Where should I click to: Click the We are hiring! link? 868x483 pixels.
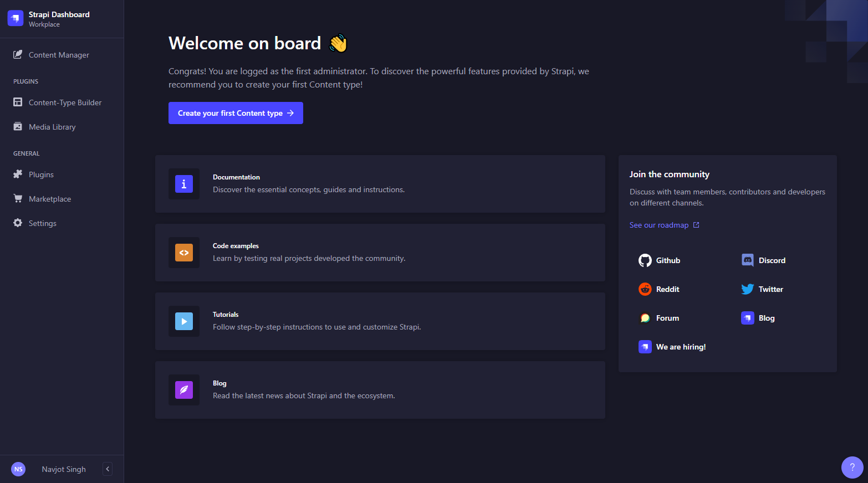[x=672, y=347]
